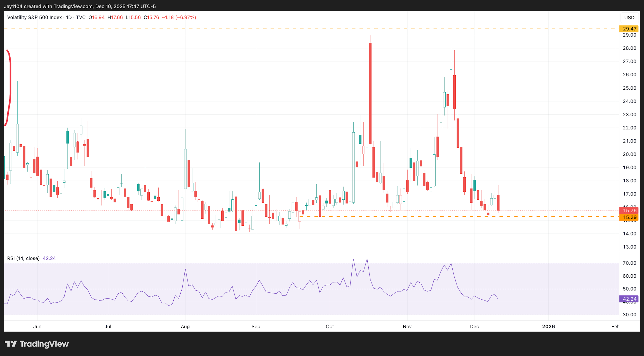The width and height of the screenshot is (644, 356).
Task: Click the Volatility S&P 500 Index title
Action: 34,18
